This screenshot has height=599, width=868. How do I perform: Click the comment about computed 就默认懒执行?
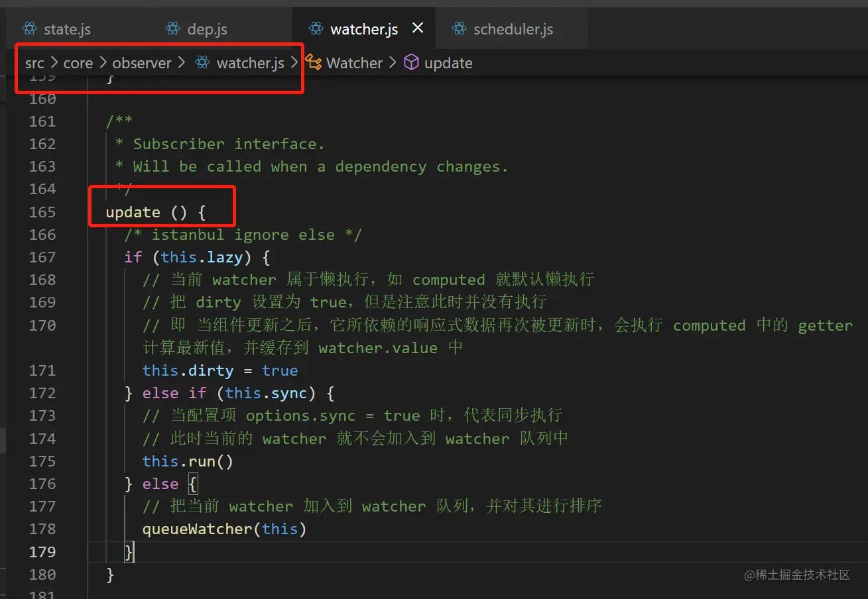(x=368, y=280)
